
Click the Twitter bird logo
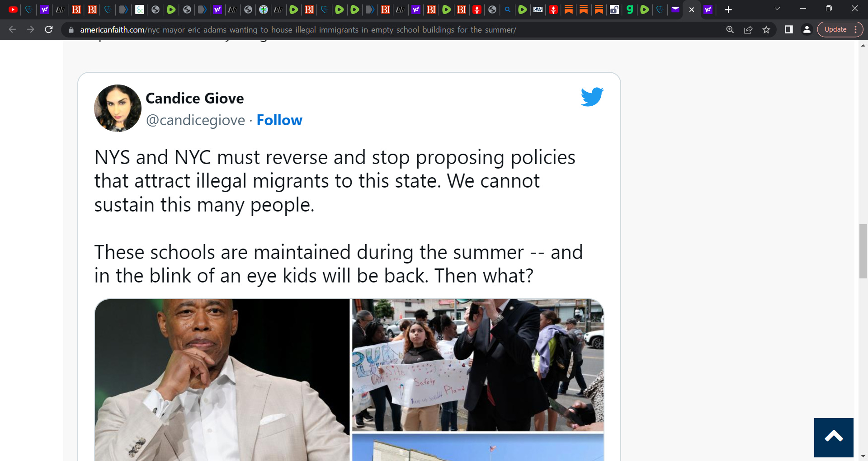[592, 97]
